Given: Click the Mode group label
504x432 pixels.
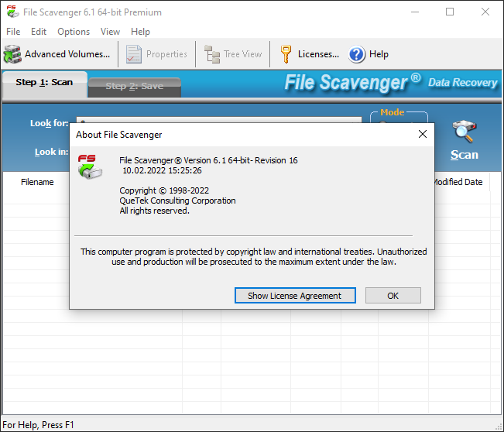Looking at the screenshot, I should tap(393, 112).
